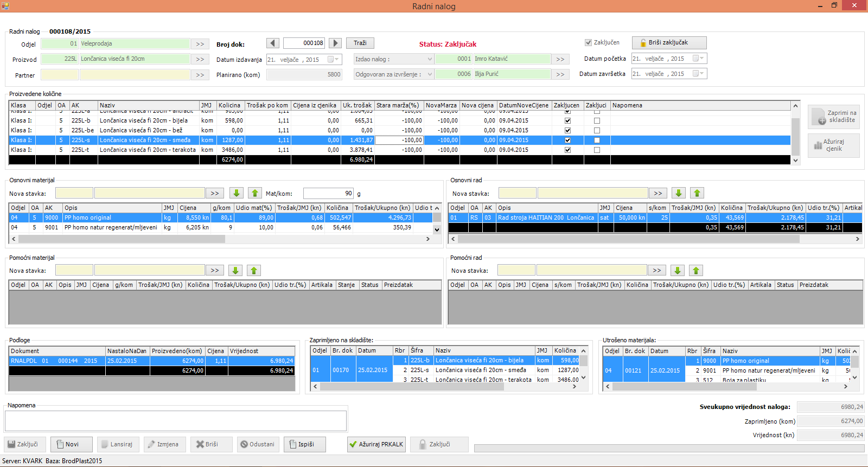This screenshot has height=467, width=868.
Task: Click Traži search button
Action: [360, 43]
